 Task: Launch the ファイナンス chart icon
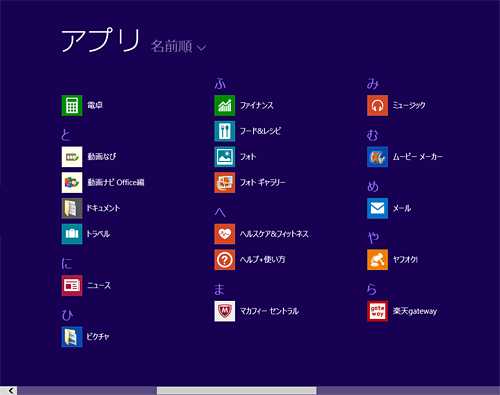(225, 105)
